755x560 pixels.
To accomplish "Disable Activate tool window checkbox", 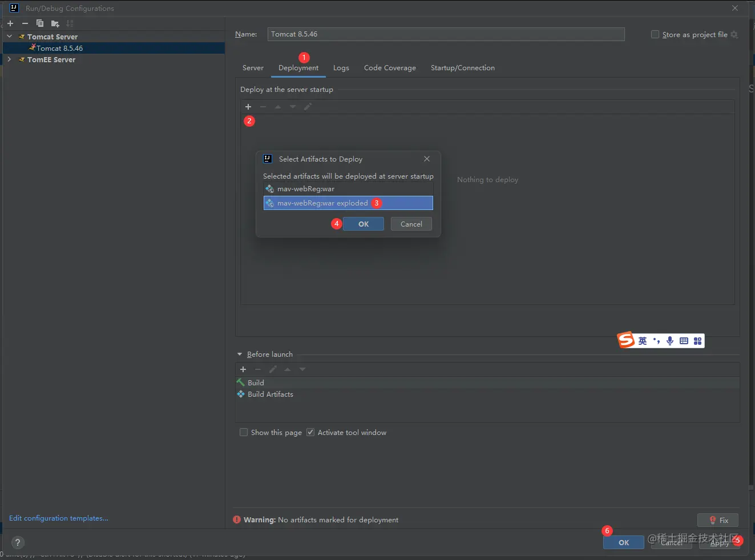I will click(x=310, y=432).
